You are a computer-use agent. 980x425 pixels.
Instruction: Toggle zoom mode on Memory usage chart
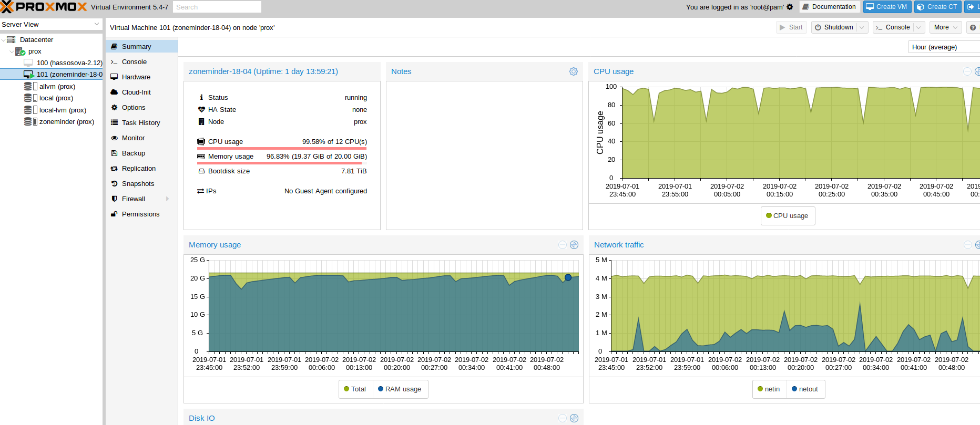click(574, 245)
